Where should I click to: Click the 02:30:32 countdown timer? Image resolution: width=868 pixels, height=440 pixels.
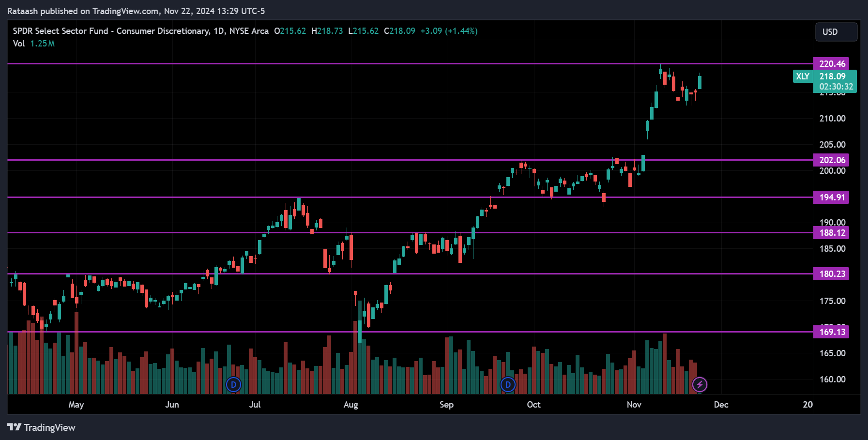coord(836,87)
